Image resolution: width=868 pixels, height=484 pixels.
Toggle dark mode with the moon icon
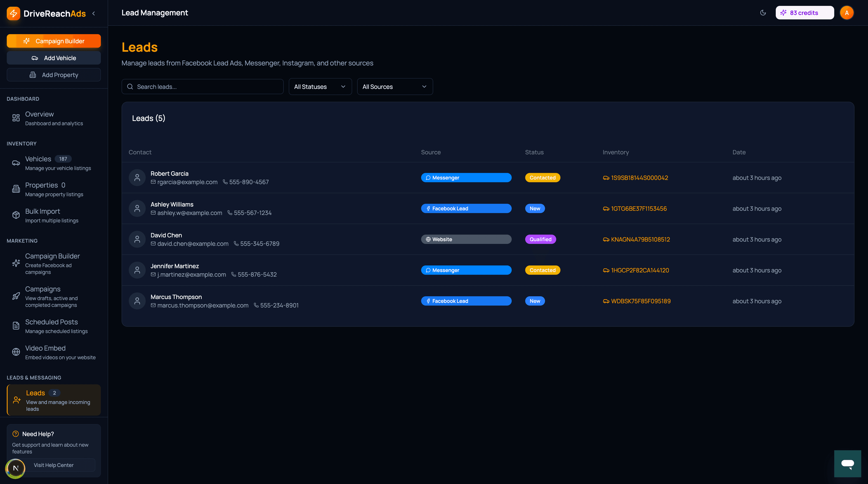click(x=763, y=13)
